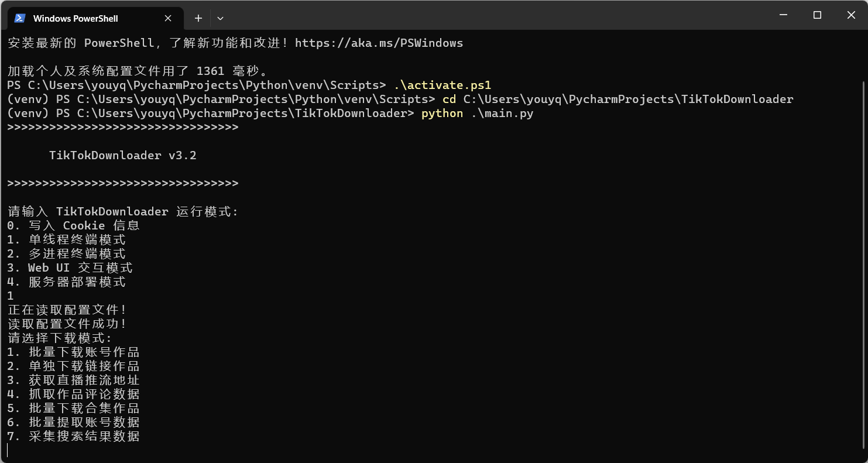Click the 'python .\main.py' command text
868x463 pixels.
[x=477, y=113]
